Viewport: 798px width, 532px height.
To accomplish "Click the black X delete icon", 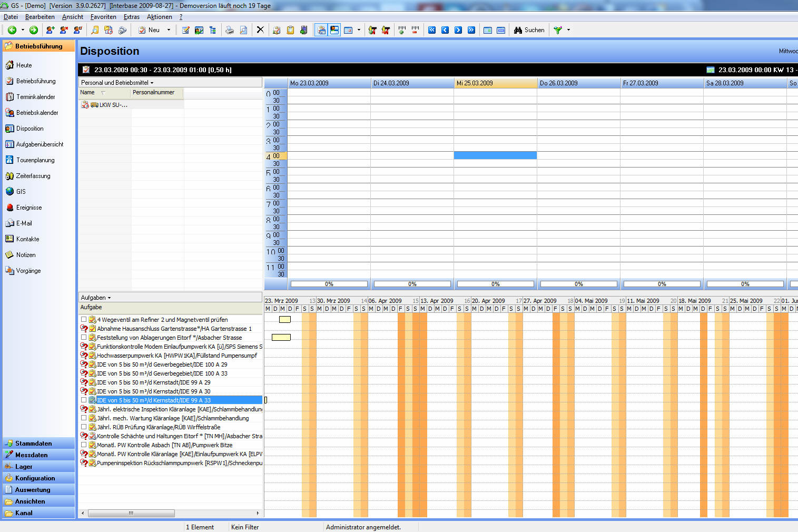I will point(260,30).
